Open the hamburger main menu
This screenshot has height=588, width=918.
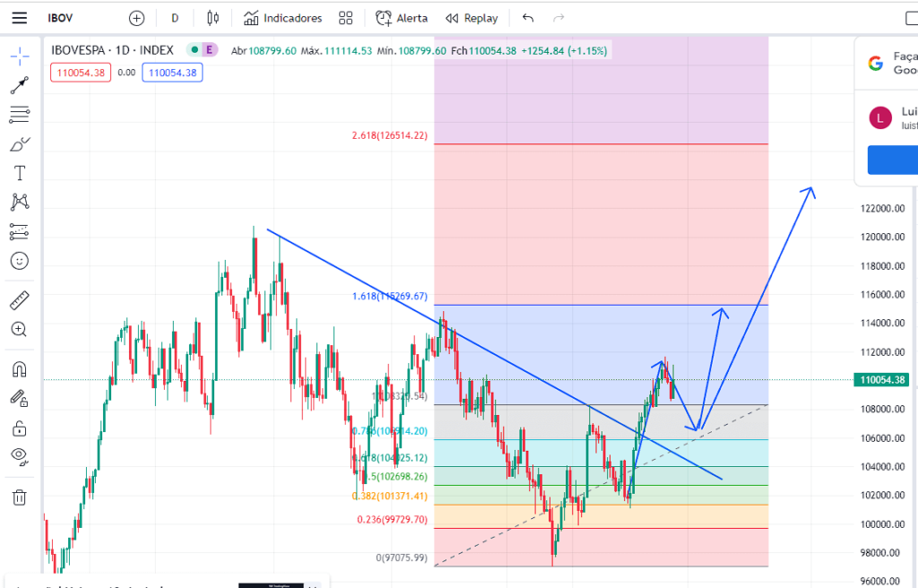[19, 18]
